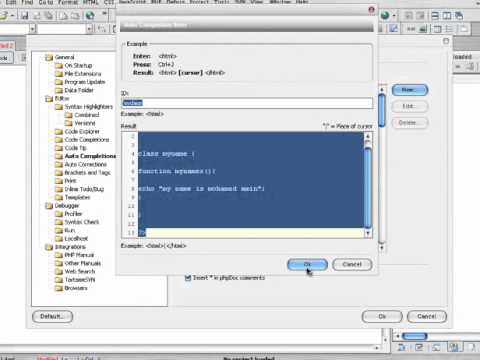Select Auto Corrections tree item
The height and width of the screenshot is (360, 480).
click(x=85, y=165)
